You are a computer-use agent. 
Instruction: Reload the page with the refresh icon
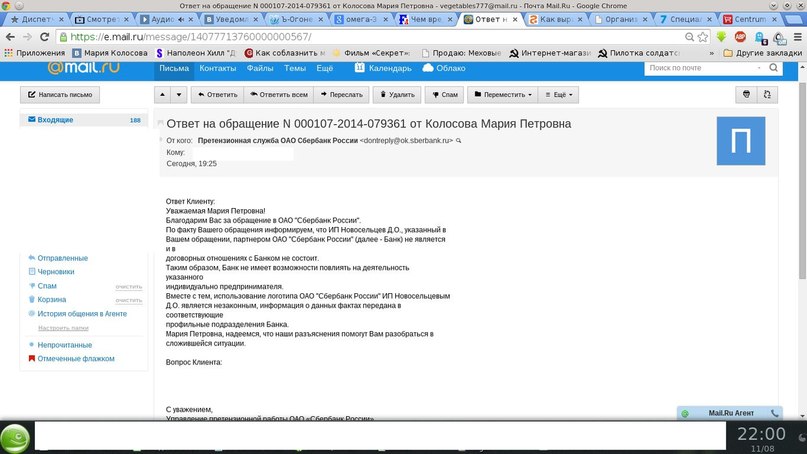pyautogui.click(x=44, y=37)
